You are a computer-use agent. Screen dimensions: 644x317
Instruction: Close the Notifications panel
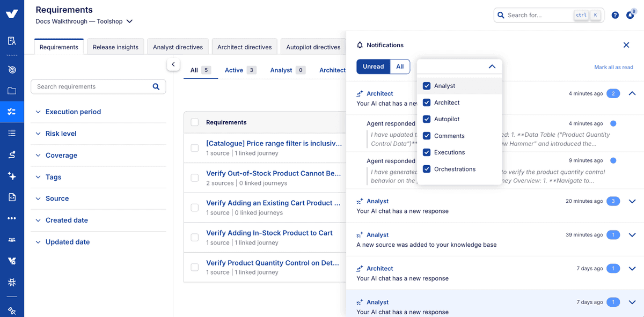coord(626,45)
